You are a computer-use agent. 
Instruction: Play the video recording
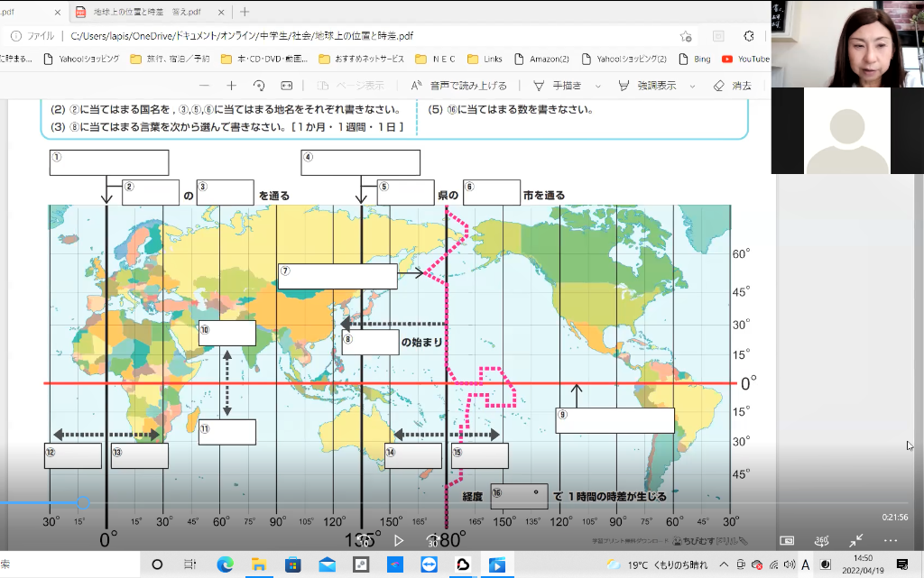point(398,540)
